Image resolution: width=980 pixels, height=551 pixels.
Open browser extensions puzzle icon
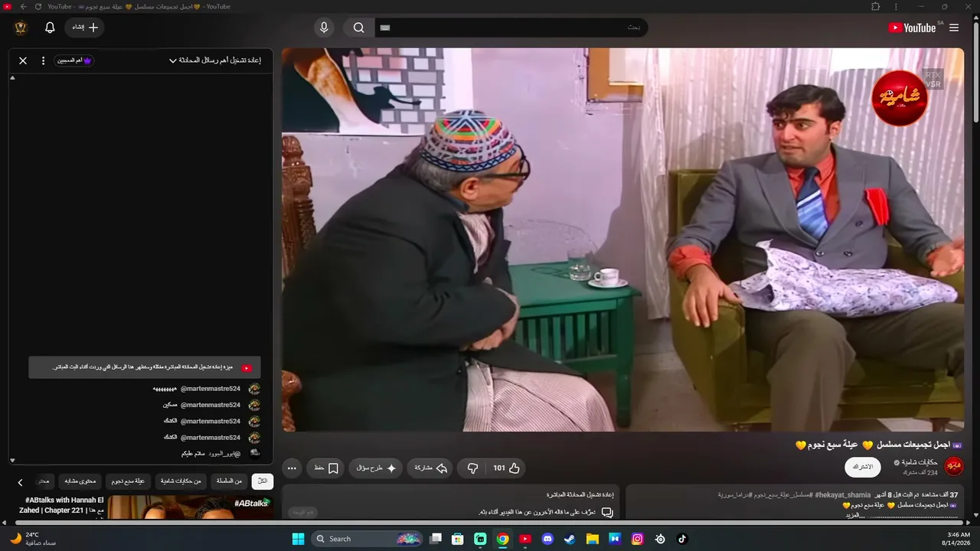(x=876, y=6)
